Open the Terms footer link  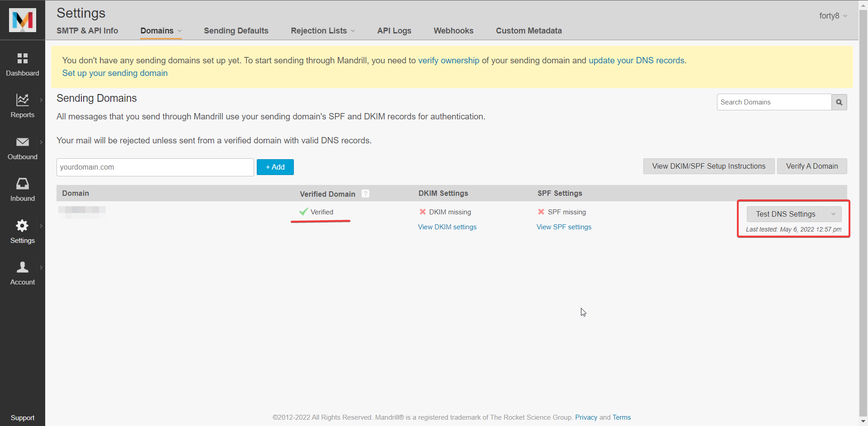[x=622, y=417]
